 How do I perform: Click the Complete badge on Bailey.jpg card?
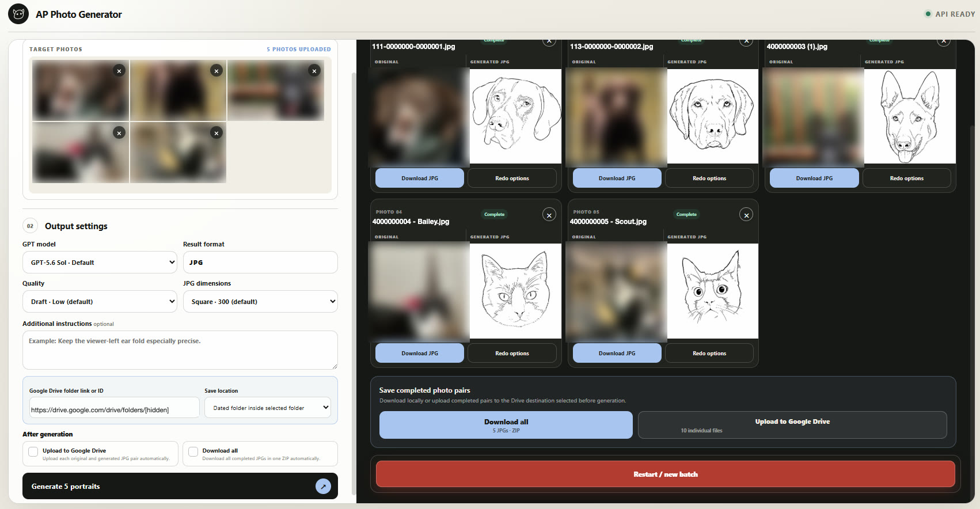[494, 215]
